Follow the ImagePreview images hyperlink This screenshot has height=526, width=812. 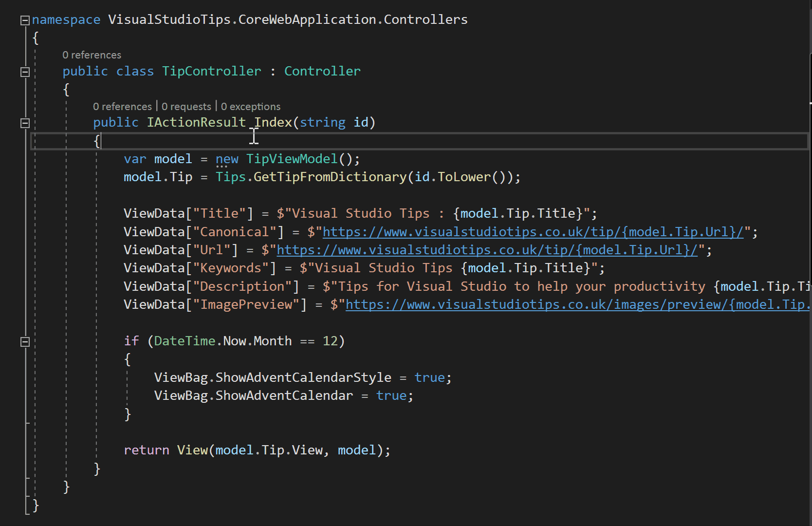(574, 304)
